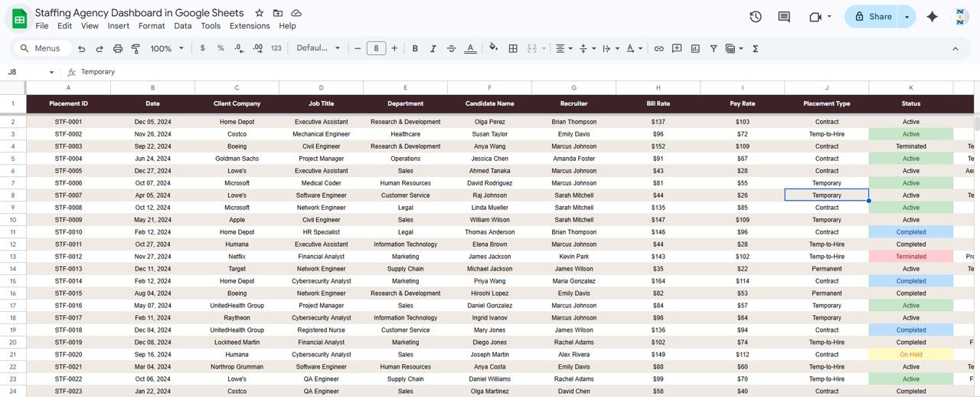Select the cell with Goldman Sachs

(x=237, y=159)
